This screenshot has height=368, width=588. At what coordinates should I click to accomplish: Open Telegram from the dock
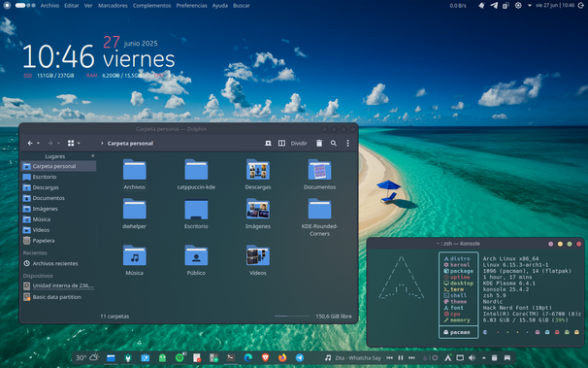coord(300,358)
